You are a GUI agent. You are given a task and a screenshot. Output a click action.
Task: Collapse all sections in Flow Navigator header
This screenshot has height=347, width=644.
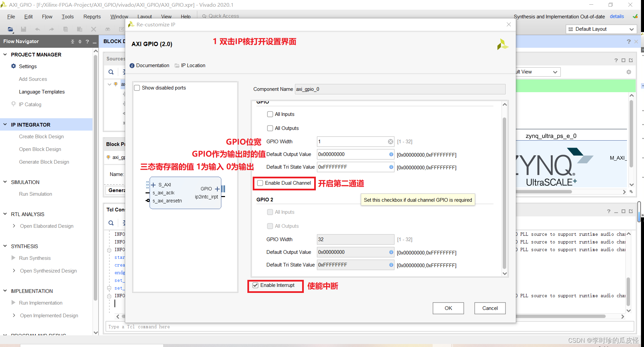click(x=72, y=42)
